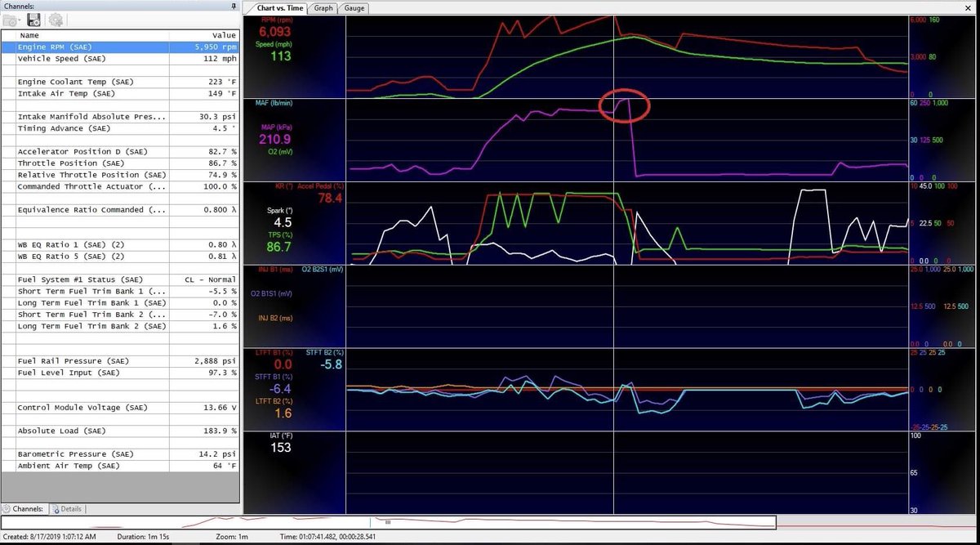Select the Absolute Load (SAE) row
Viewport: 980px width, 545px height.
[121, 431]
